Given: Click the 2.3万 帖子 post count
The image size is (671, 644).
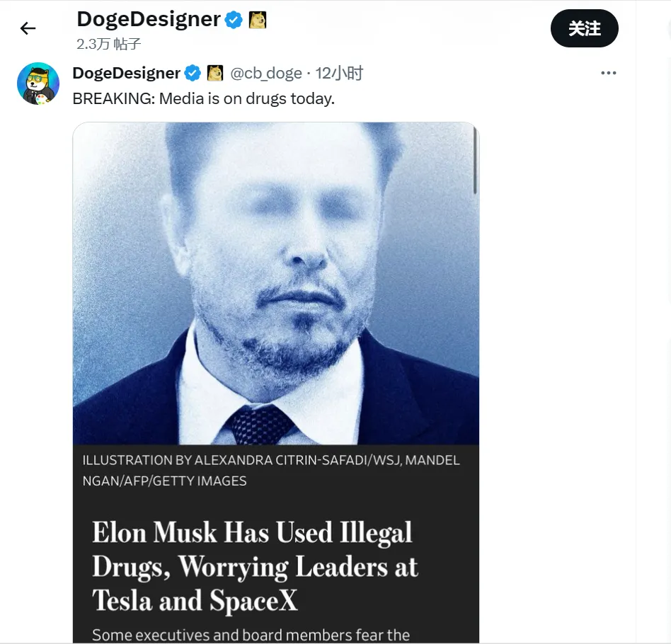Looking at the screenshot, I should 108,44.
